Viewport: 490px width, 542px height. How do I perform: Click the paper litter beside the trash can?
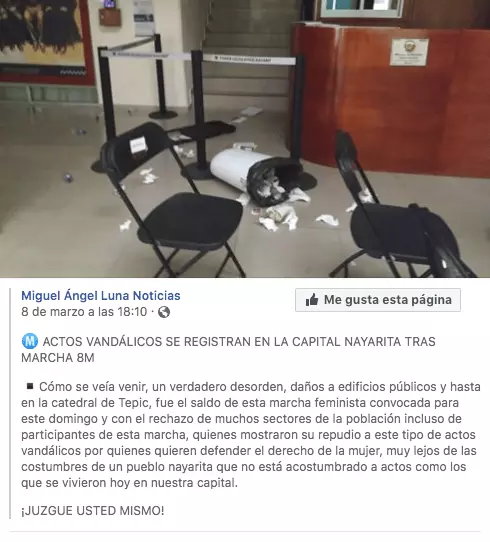[278, 219]
